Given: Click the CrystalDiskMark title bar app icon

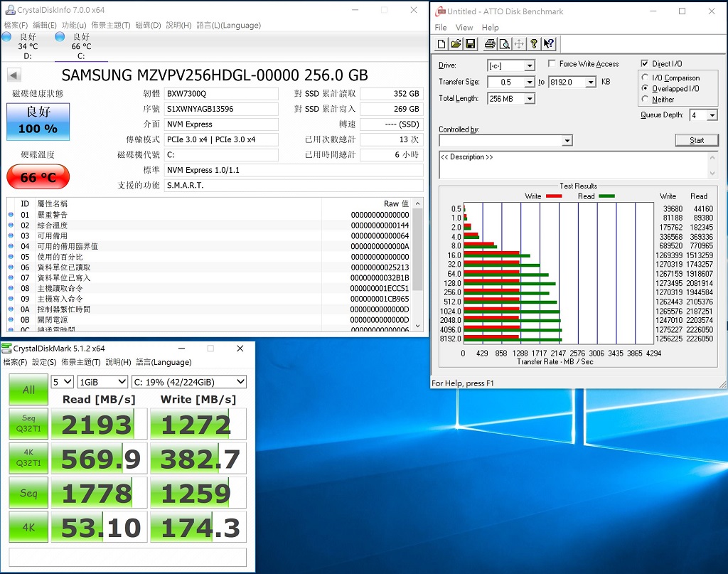Looking at the screenshot, I should click(6, 349).
